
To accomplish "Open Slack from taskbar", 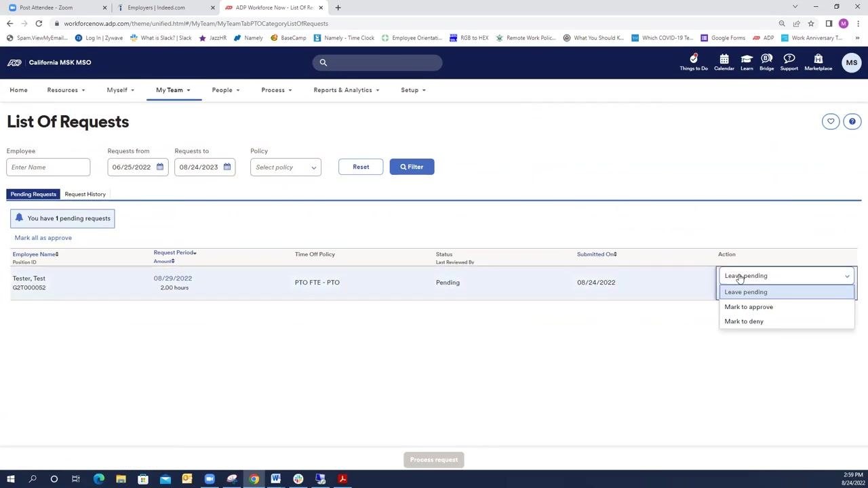I will click(298, 479).
